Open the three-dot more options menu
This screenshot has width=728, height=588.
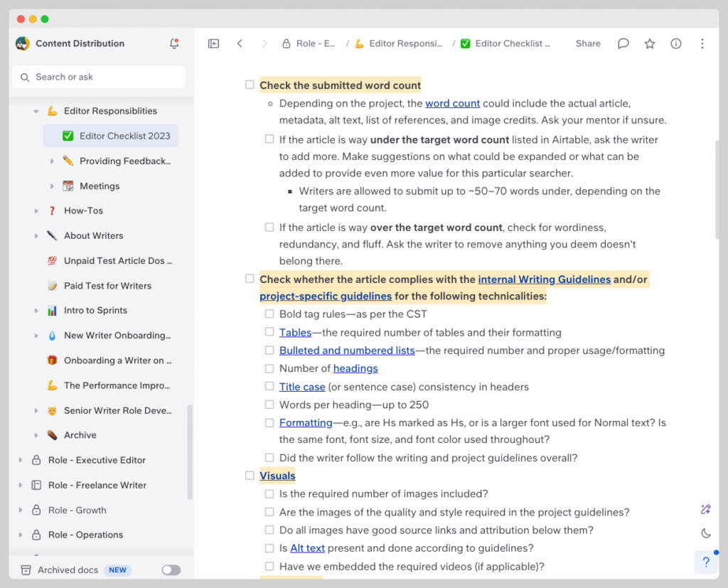[702, 43]
